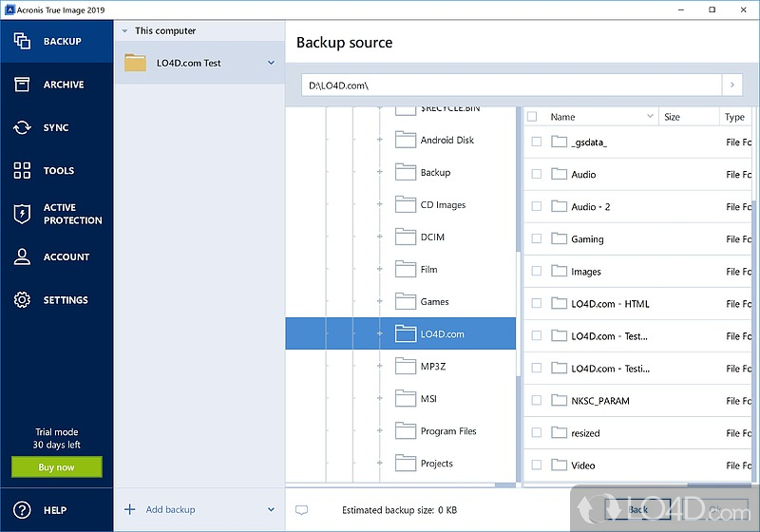Toggle the select-all checkbox in header
The image size is (760, 532).
[532, 117]
